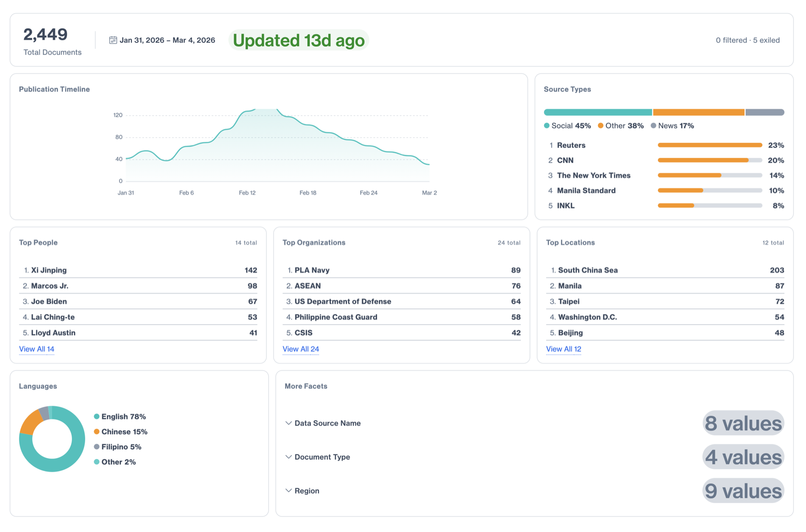The height and width of the screenshot is (532, 806).
Task: Click the 9 values badge
Action: pyautogui.click(x=744, y=491)
